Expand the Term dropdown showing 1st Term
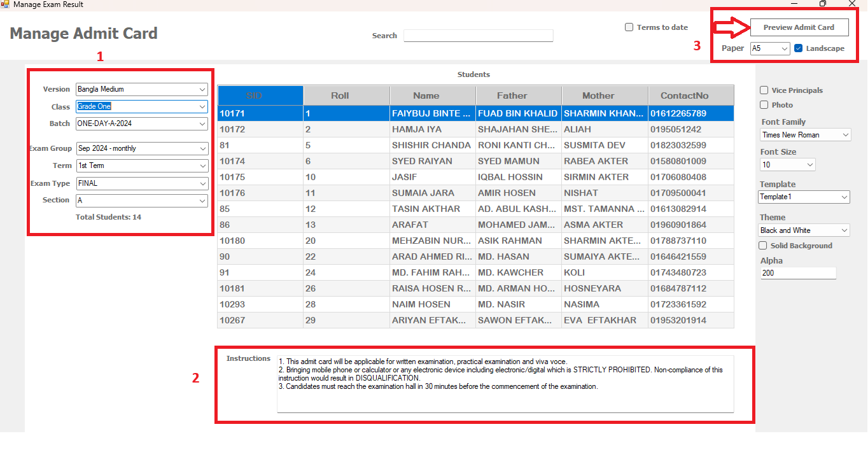 pos(142,165)
